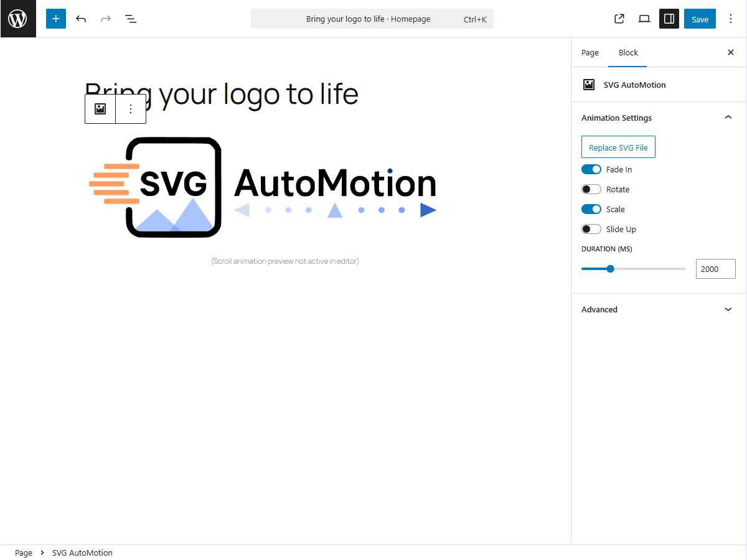Viewport: 747px width, 560px height.
Task: Collapse the Animation Settings panel
Action: coord(728,118)
